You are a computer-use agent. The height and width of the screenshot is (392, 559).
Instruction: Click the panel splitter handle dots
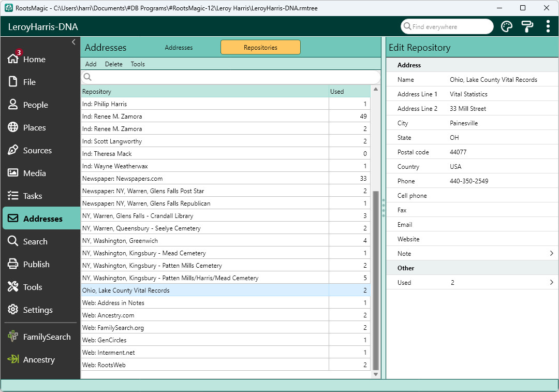coord(384,208)
